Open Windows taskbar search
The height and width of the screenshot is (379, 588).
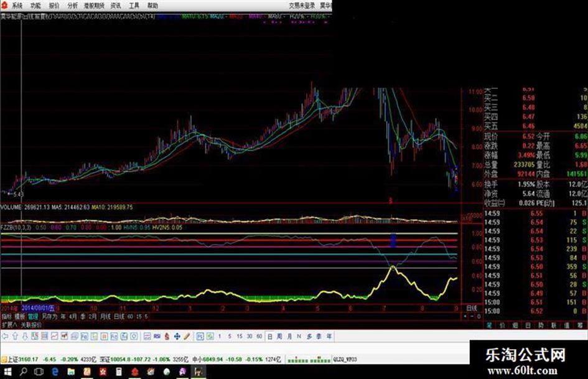[x=23, y=372]
